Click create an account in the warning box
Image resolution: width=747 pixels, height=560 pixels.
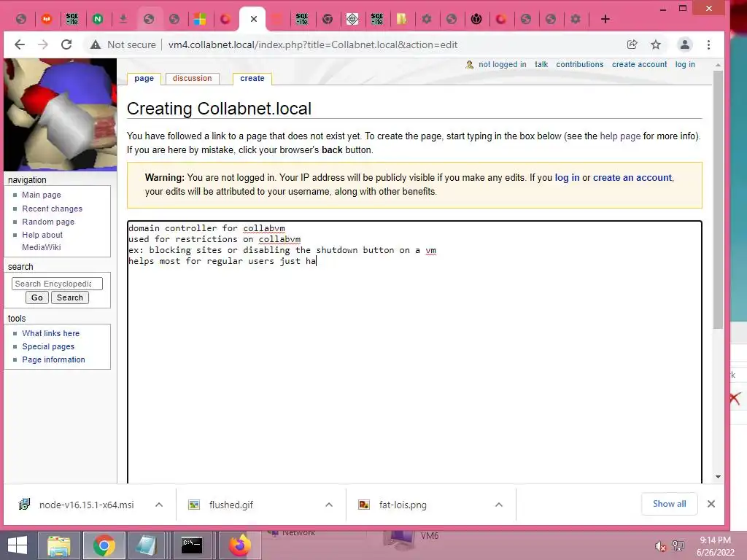[x=632, y=178]
